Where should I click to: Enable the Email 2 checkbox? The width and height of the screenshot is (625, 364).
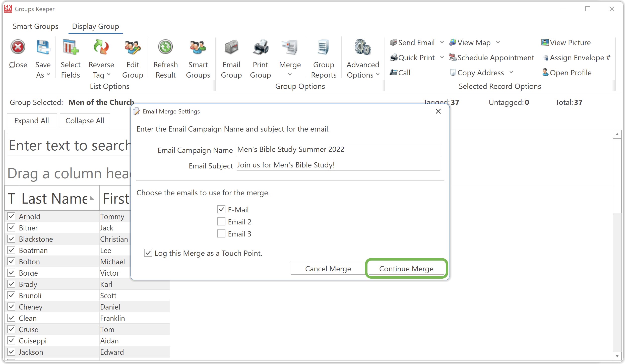(x=221, y=221)
